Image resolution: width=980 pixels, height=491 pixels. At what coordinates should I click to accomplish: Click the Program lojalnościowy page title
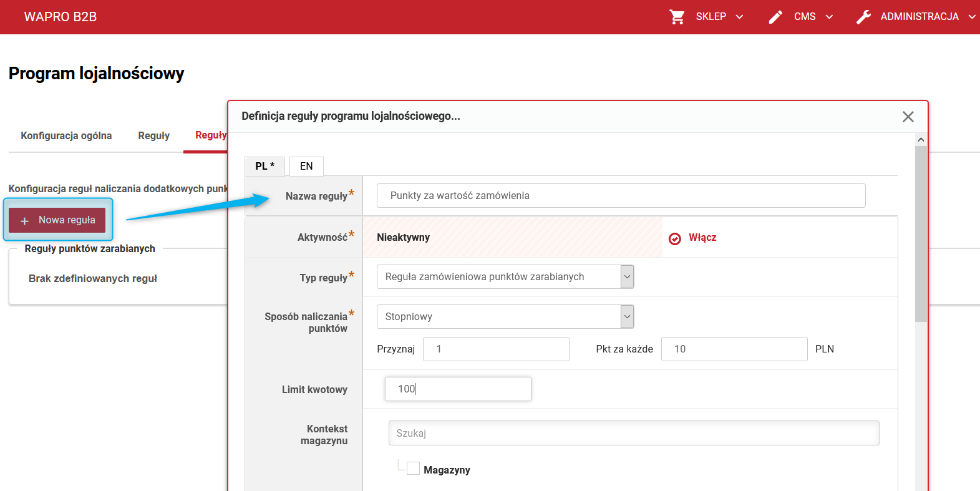pyautogui.click(x=97, y=74)
